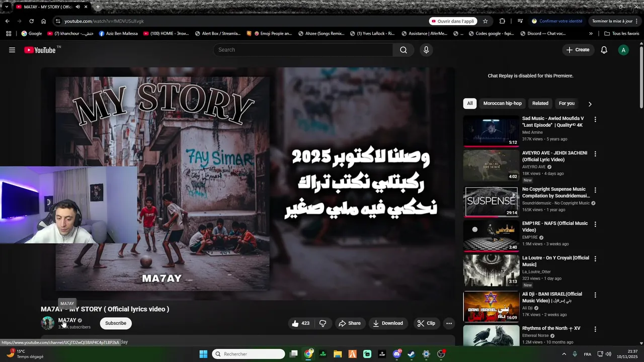Share the video
Screen dimensions: 644x362
(x=350, y=323)
